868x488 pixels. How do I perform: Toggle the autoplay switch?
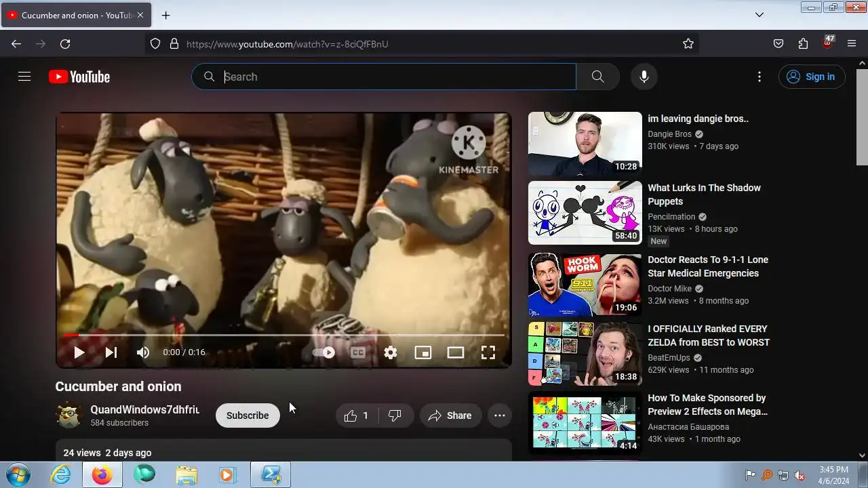[325, 352]
